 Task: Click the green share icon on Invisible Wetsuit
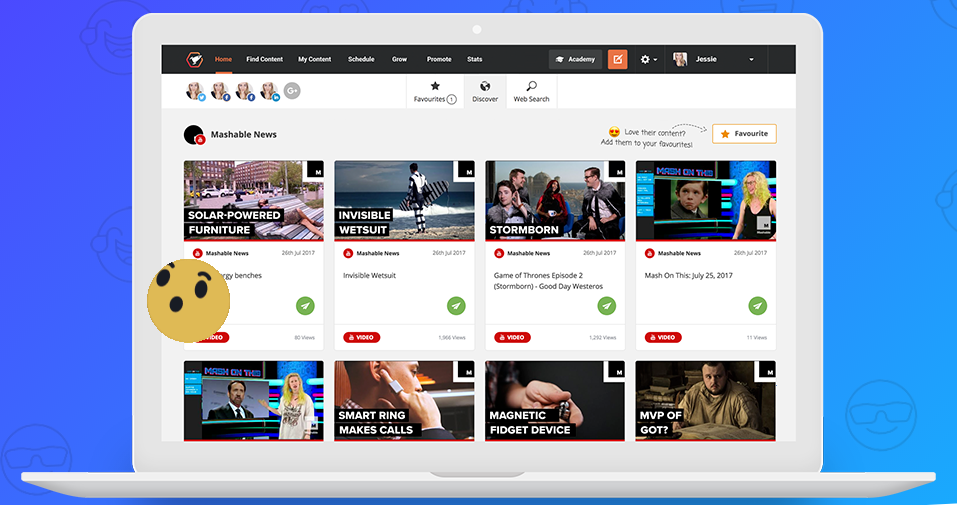pos(456,306)
